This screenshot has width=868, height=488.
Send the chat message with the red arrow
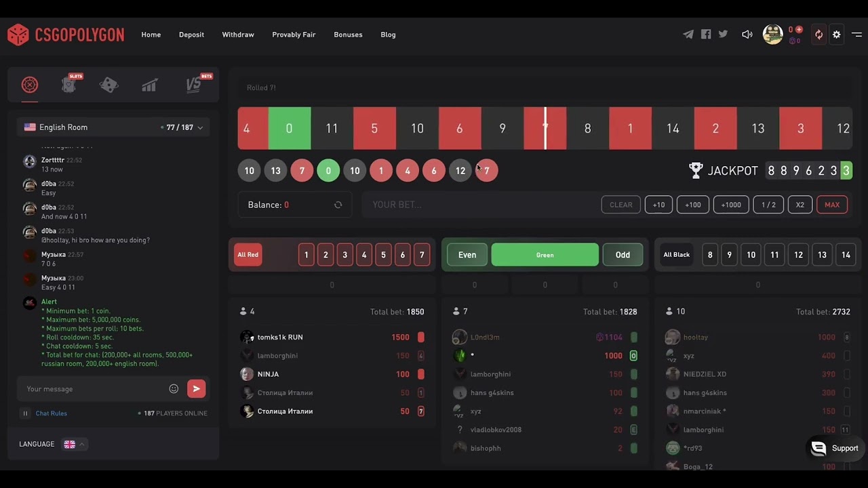(x=196, y=388)
